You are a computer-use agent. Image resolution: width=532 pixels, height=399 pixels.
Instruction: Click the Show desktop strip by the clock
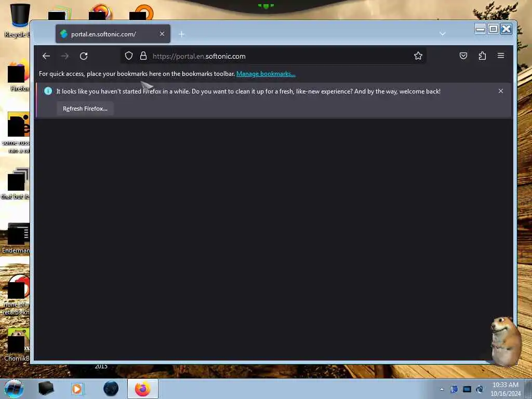click(x=528, y=389)
